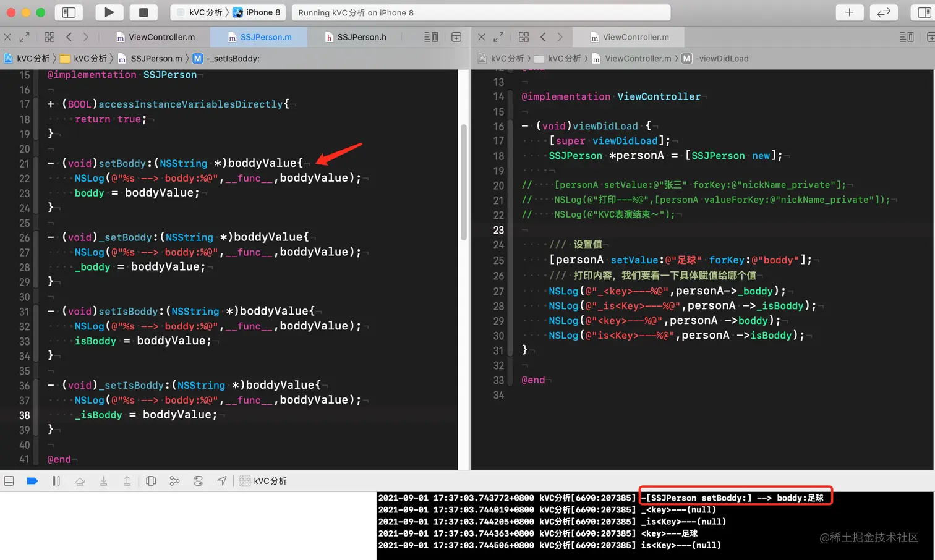Close the left editor pane

coord(7,37)
